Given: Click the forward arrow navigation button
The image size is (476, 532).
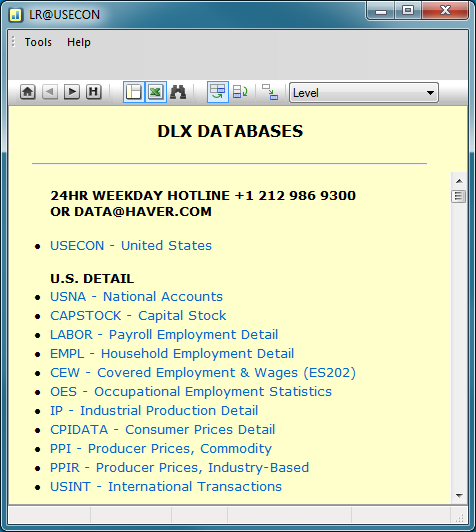Looking at the screenshot, I should (x=72, y=92).
